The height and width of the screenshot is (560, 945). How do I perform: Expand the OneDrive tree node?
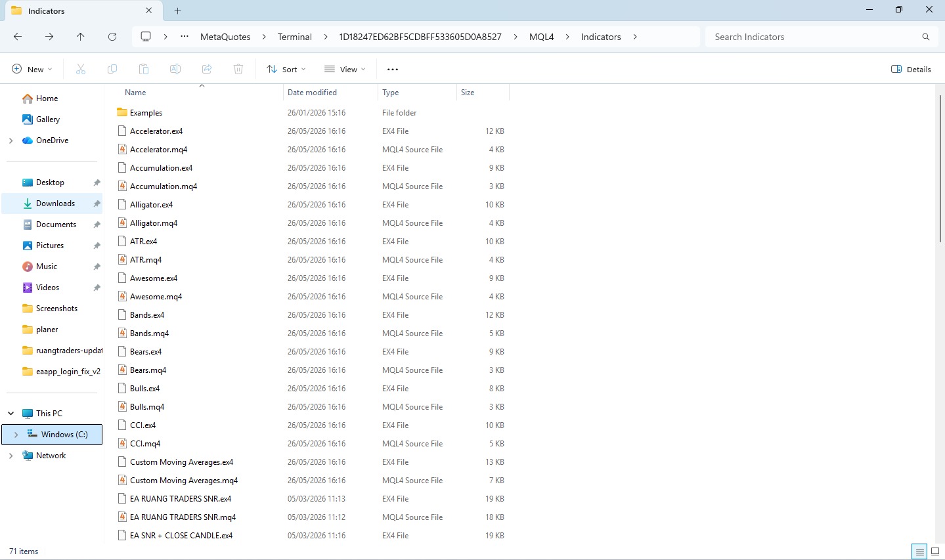pyautogui.click(x=11, y=140)
